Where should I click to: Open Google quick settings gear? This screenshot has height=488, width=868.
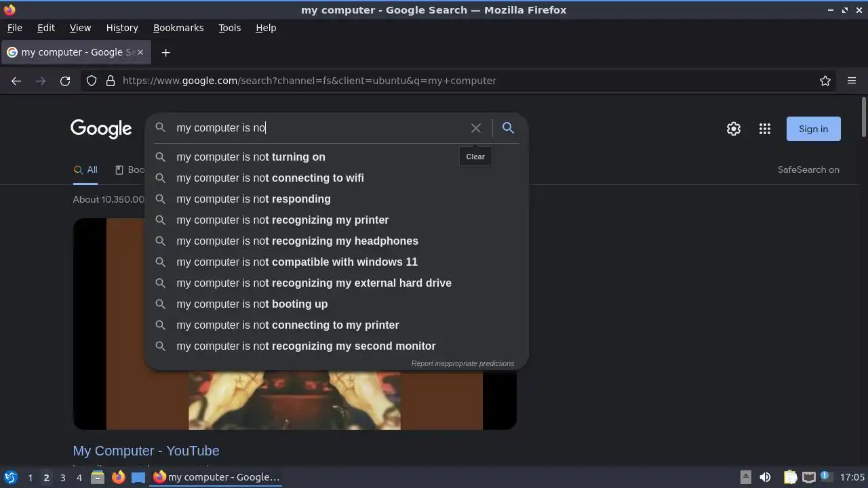(734, 129)
